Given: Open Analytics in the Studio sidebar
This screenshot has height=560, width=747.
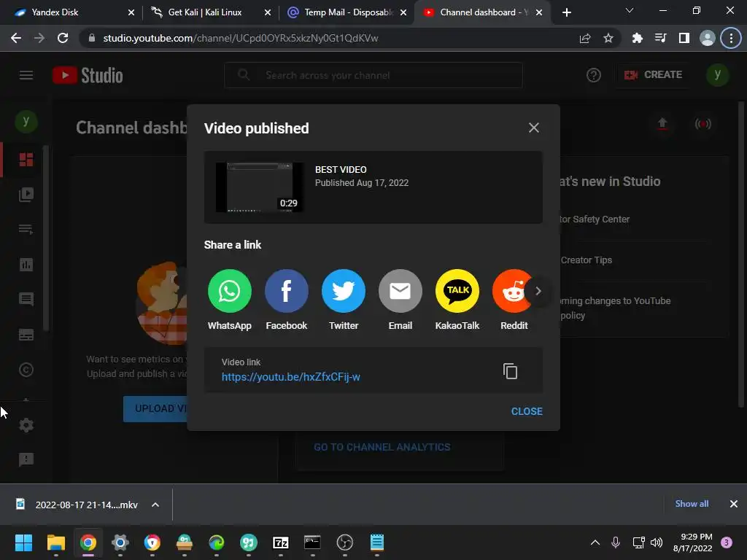Looking at the screenshot, I should (x=26, y=264).
